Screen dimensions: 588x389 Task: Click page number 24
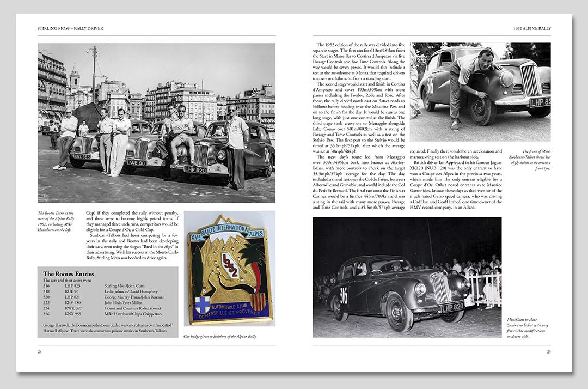click(x=40, y=352)
